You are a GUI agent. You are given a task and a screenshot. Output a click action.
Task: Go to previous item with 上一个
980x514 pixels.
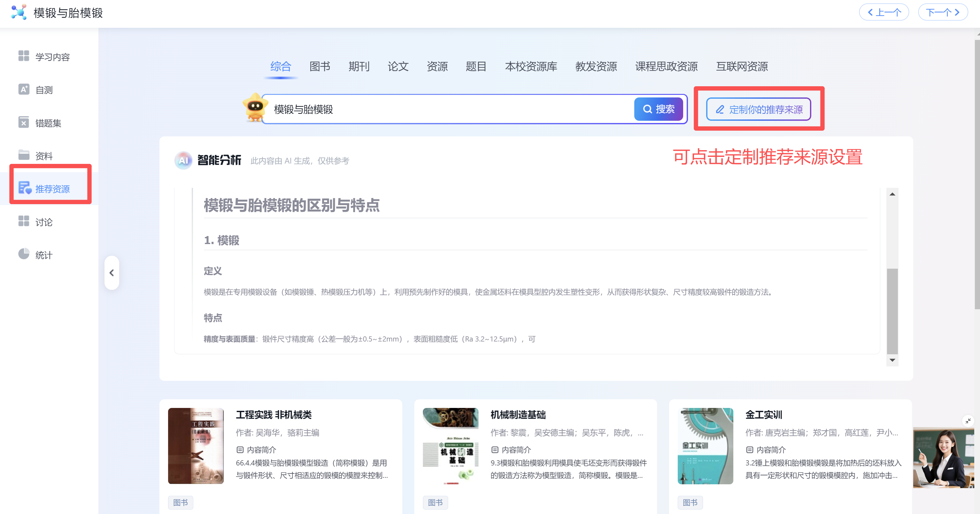884,12
